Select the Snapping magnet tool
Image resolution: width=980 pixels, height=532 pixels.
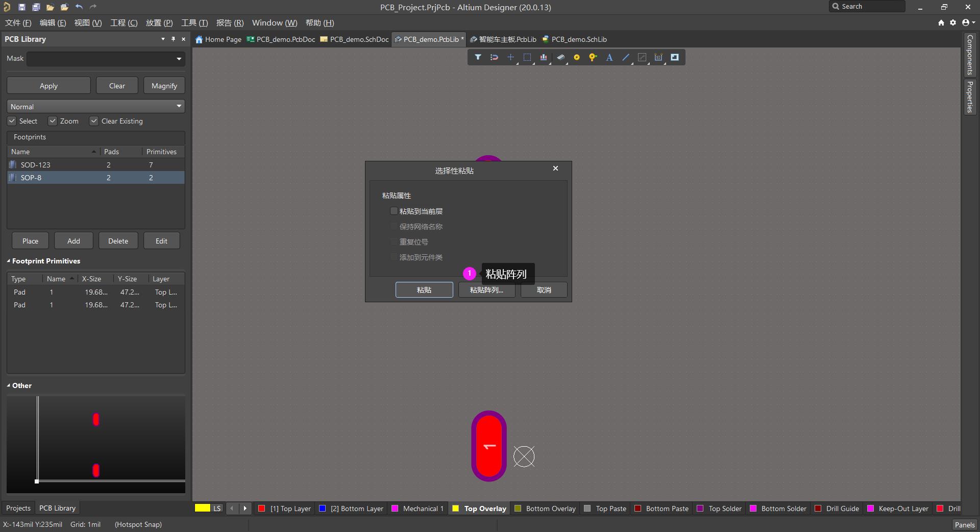click(494, 57)
